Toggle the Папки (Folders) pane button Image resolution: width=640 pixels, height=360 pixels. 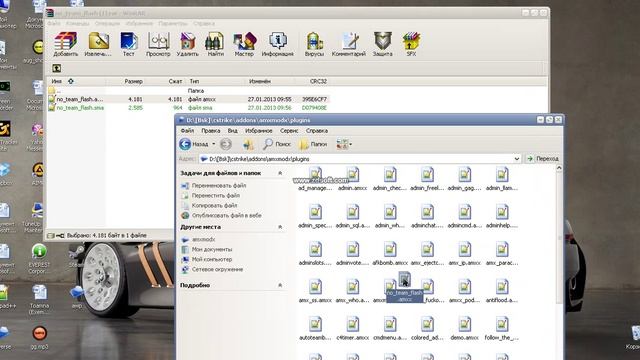tap(313, 144)
